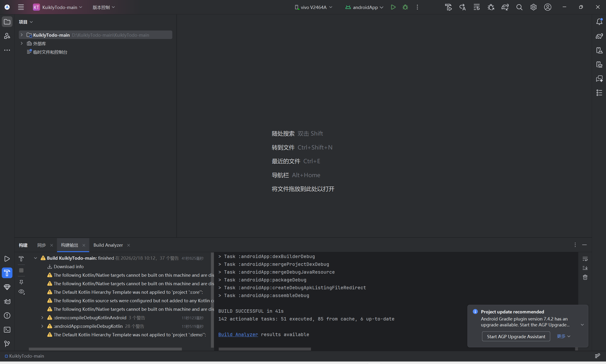Toggle soft-wrap in build output console

point(585,259)
